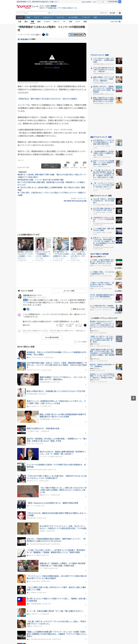Click the blue web search button at top
This screenshot has width=138, height=644.
pos(120,2)
